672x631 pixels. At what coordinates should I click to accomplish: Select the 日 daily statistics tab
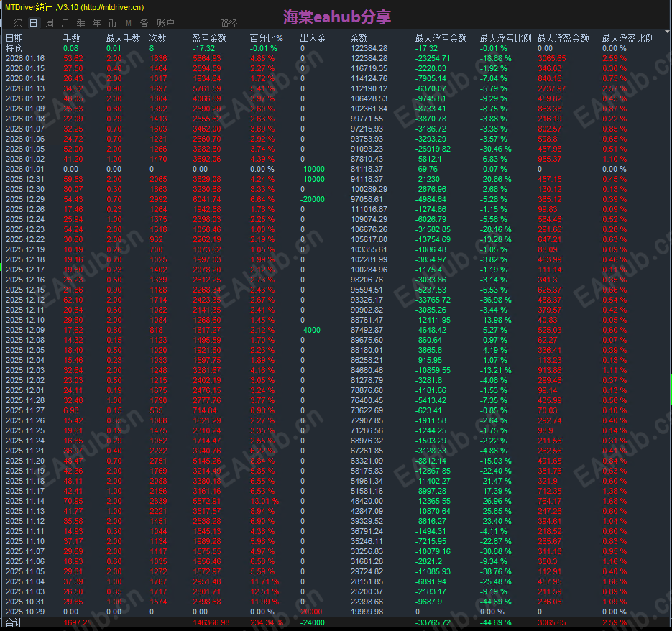pos(34,23)
